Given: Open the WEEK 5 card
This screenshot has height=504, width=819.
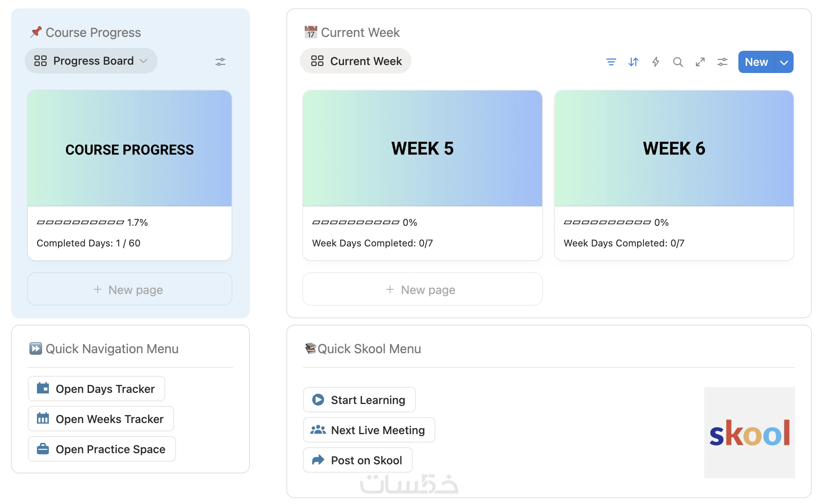Looking at the screenshot, I should pyautogui.click(x=422, y=175).
